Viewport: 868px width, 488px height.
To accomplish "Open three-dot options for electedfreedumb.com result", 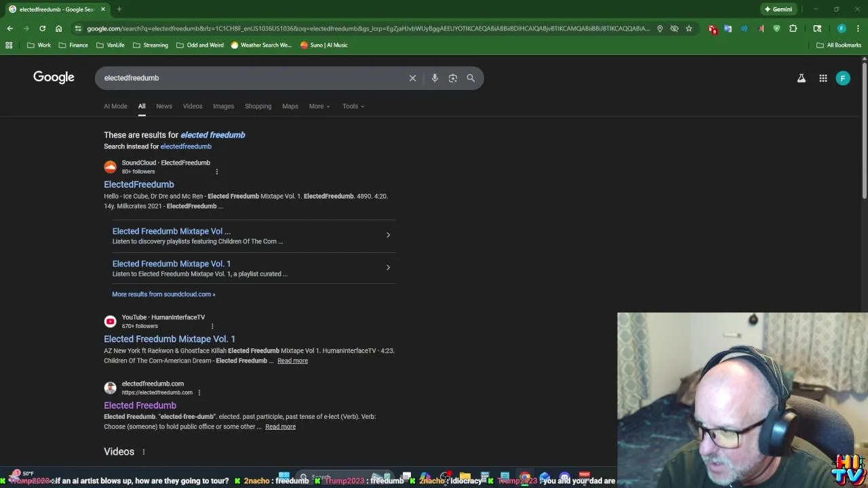I will [x=199, y=392].
